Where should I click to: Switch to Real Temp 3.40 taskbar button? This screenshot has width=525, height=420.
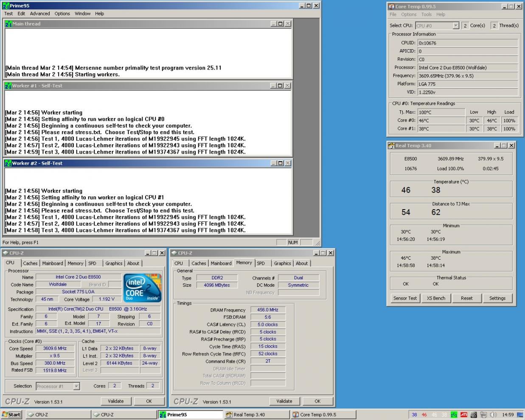(x=256, y=414)
